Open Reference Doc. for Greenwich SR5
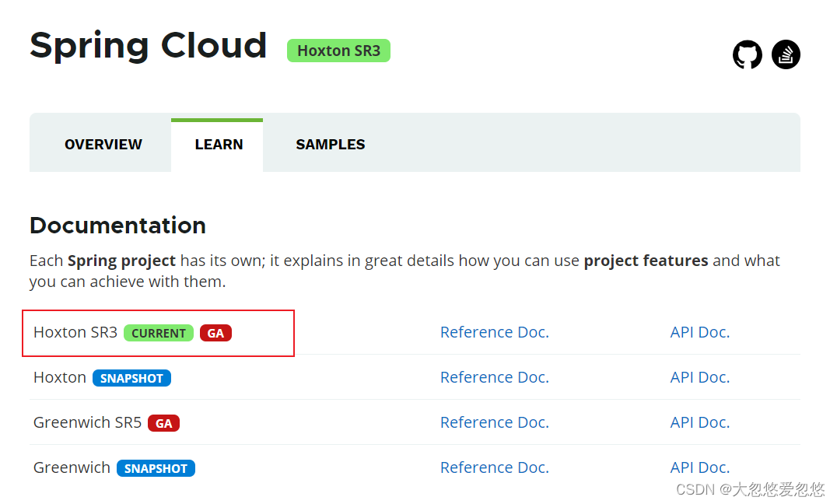The width and height of the screenshot is (837, 504). coord(494,422)
